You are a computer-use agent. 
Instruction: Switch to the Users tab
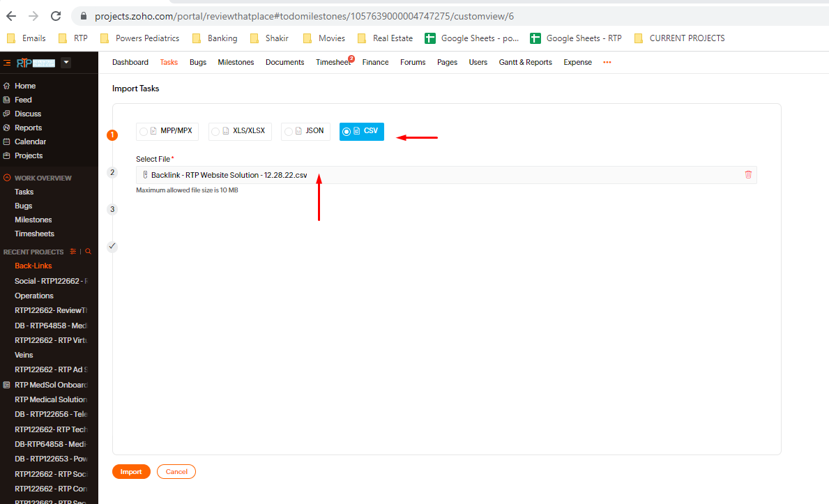click(478, 63)
